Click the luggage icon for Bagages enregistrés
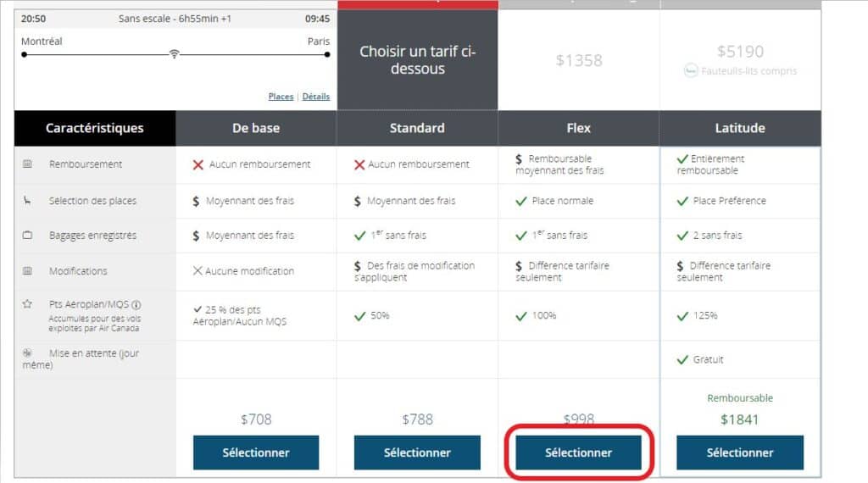The width and height of the screenshot is (868, 483). tap(27, 236)
